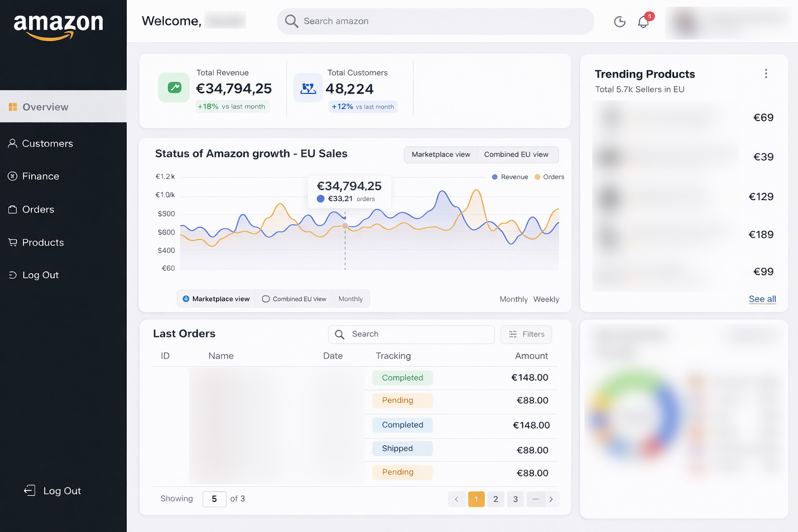This screenshot has height=532, width=798.
Task: Toggle dark mode moon icon
Action: pyautogui.click(x=619, y=22)
